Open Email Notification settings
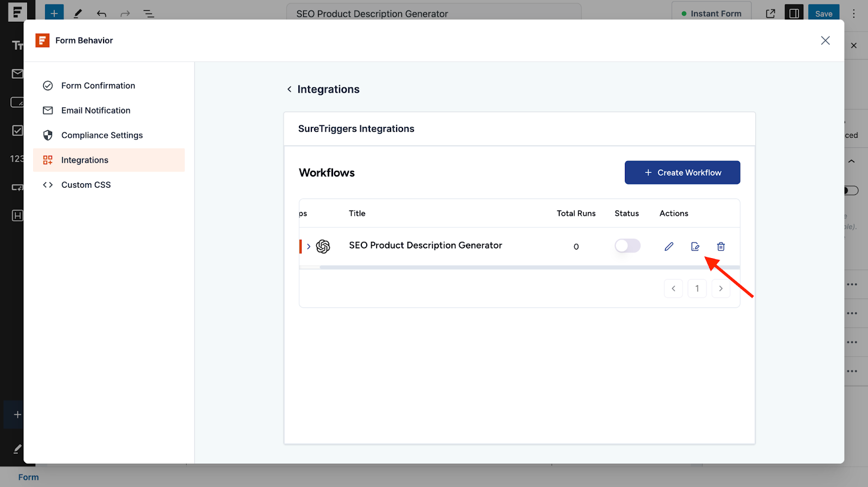The width and height of the screenshot is (868, 487). (x=109, y=110)
